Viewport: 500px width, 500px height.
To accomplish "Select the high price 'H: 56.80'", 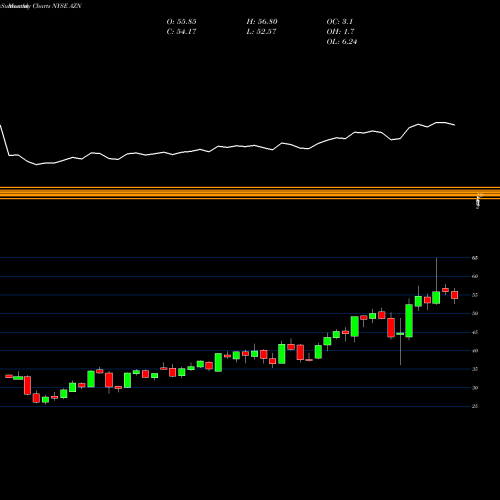I will tap(262, 22).
